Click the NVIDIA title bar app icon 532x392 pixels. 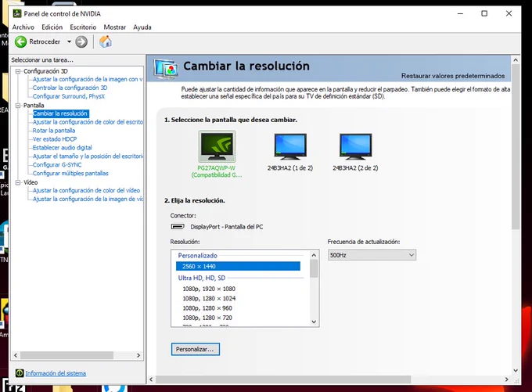[17, 13]
